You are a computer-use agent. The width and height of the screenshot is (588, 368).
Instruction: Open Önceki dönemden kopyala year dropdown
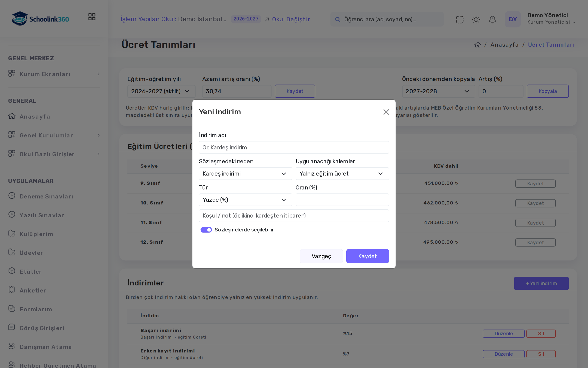click(x=438, y=91)
